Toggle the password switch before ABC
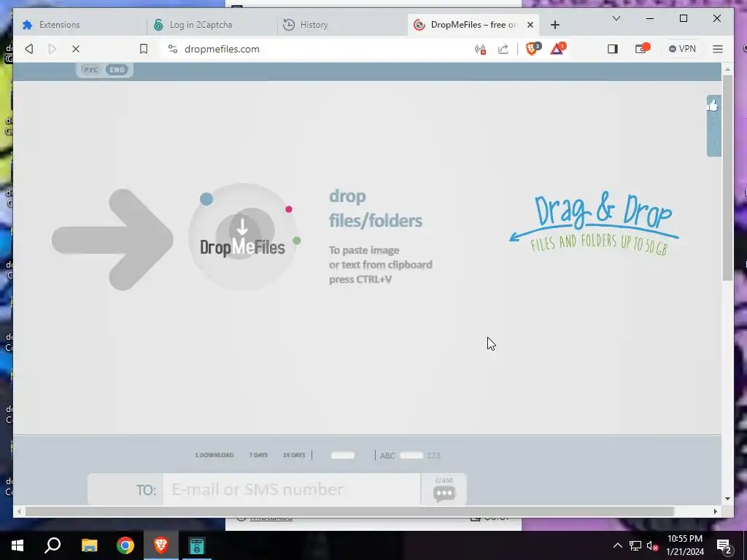Image resolution: width=747 pixels, height=560 pixels. pos(343,456)
